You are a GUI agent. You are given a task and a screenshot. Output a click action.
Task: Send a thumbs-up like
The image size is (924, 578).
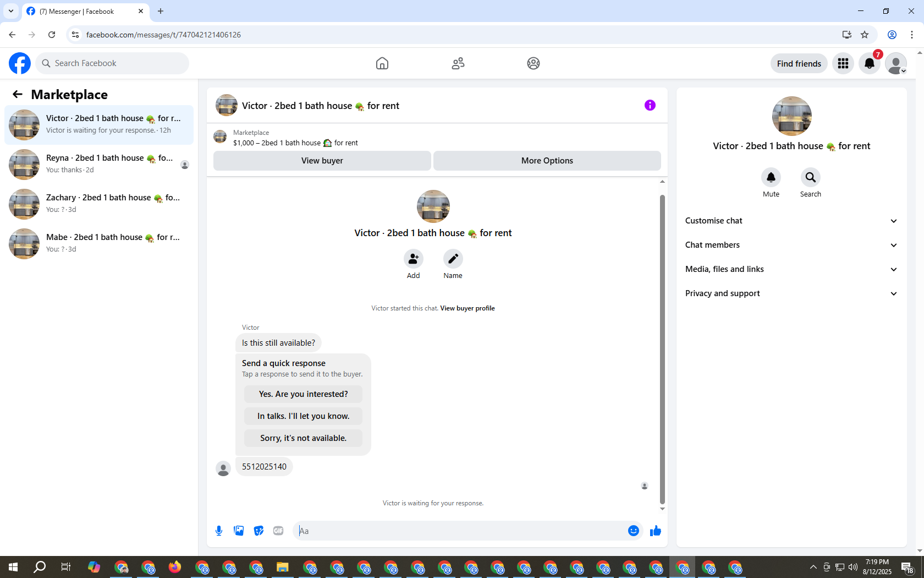click(x=656, y=531)
